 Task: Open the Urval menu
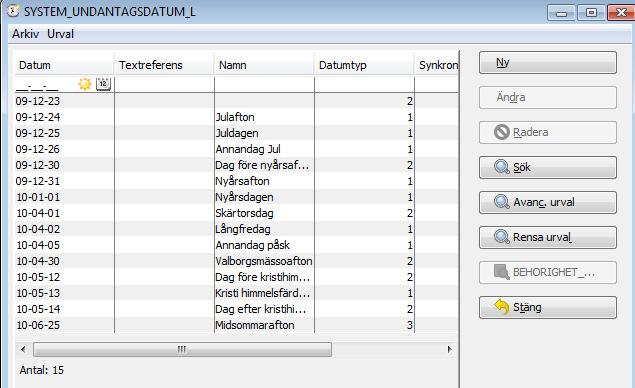[x=60, y=34]
